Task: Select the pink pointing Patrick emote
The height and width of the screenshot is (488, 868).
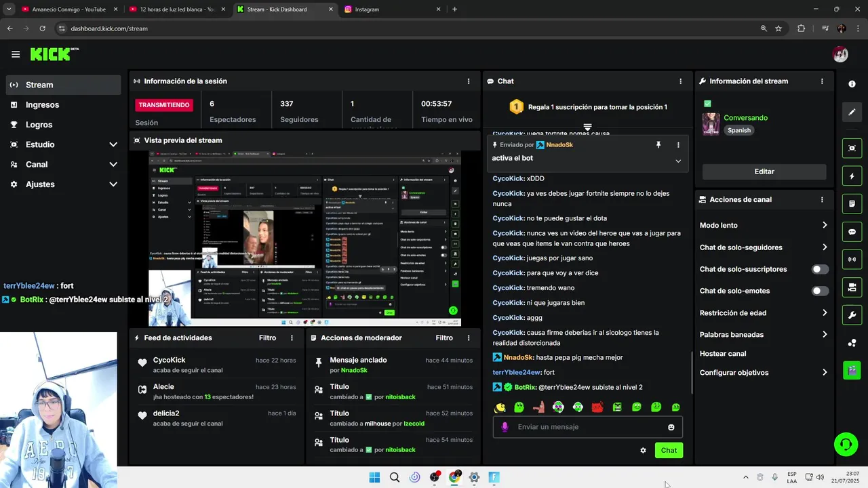Action: coord(538,407)
